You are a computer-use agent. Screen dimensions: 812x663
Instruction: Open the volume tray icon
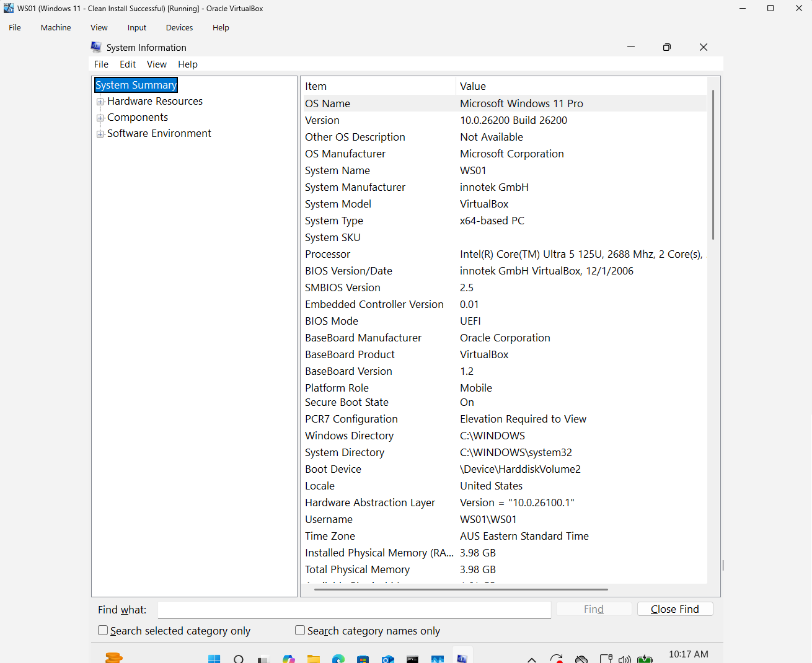click(x=625, y=659)
